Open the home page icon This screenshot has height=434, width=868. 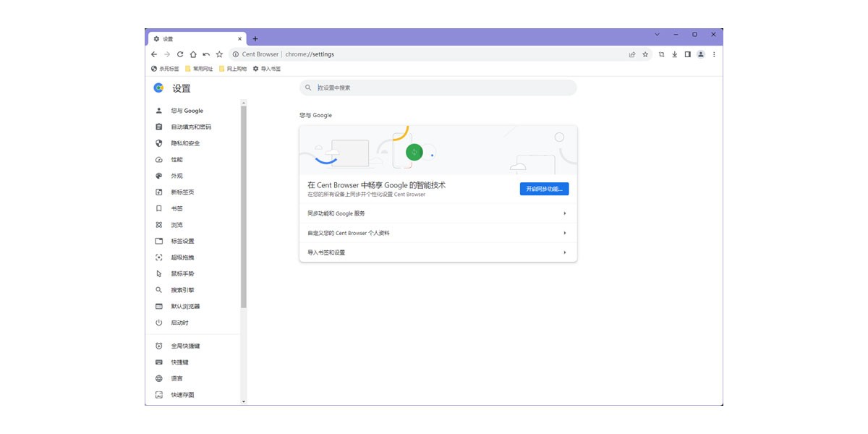193,54
